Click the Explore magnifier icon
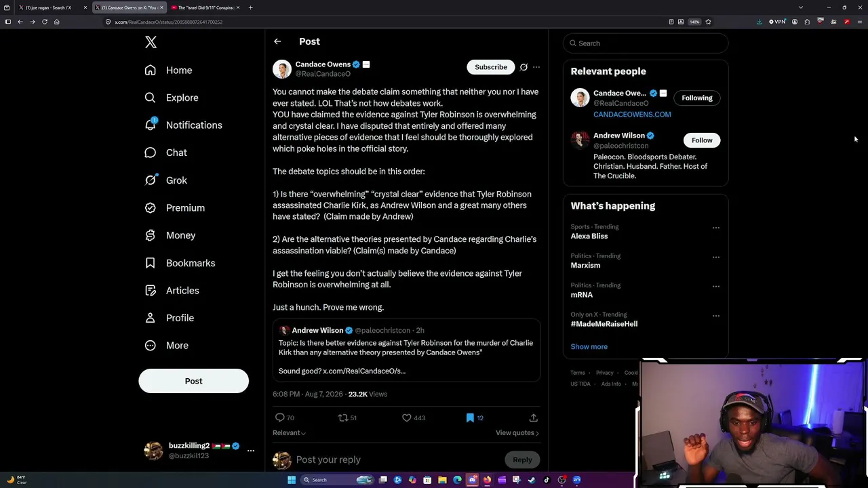Image resolution: width=868 pixels, height=488 pixels. point(151,98)
